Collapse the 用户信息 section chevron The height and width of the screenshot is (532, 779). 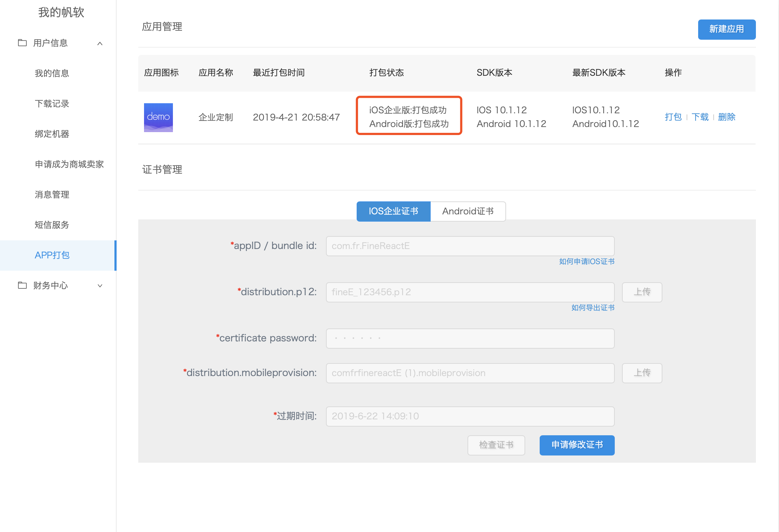(100, 44)
